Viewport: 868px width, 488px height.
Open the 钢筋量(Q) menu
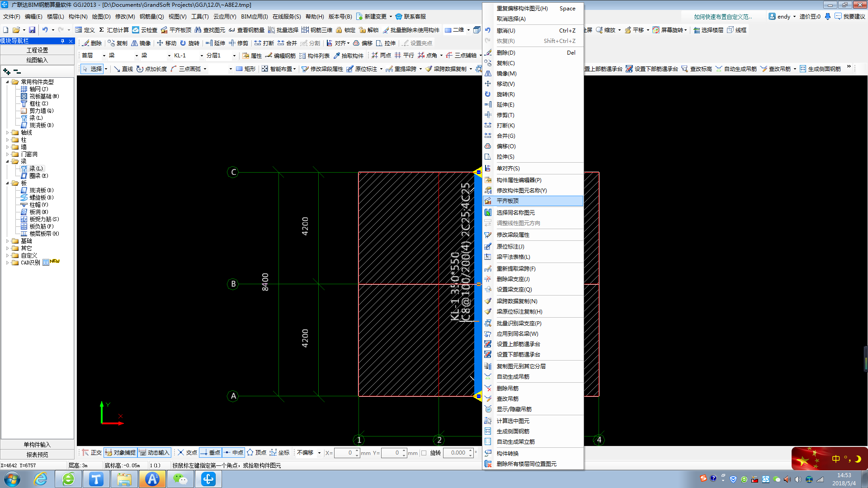click(151, 16)
